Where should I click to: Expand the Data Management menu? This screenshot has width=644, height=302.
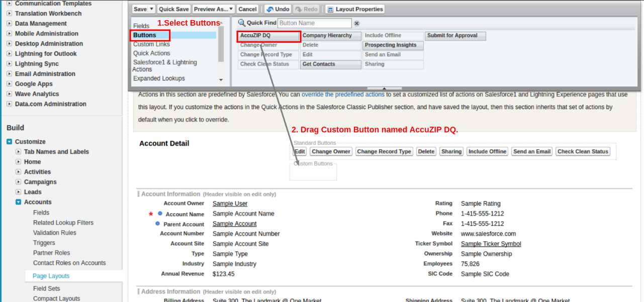click(x=10, y=24)
